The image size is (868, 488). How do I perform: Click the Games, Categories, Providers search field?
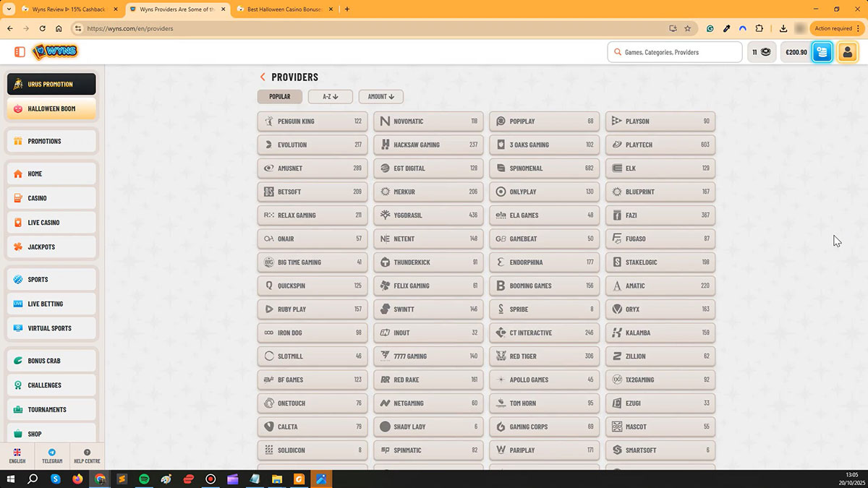pyautogui.click(x=675, y=52)
